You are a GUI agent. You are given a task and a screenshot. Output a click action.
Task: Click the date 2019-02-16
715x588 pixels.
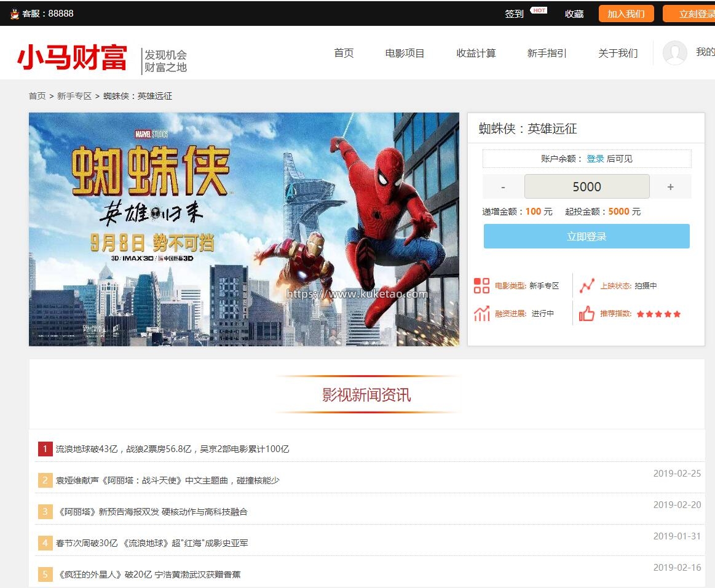[677, 568]
